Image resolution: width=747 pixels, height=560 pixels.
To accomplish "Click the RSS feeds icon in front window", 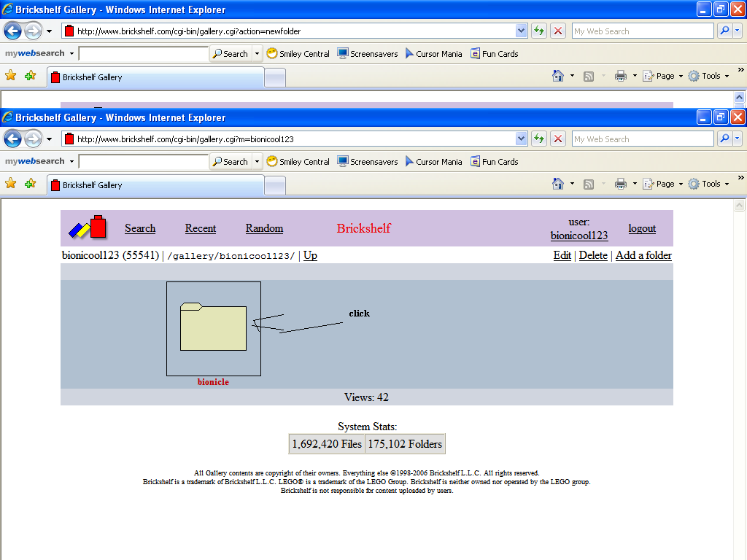I will (589, 184).
